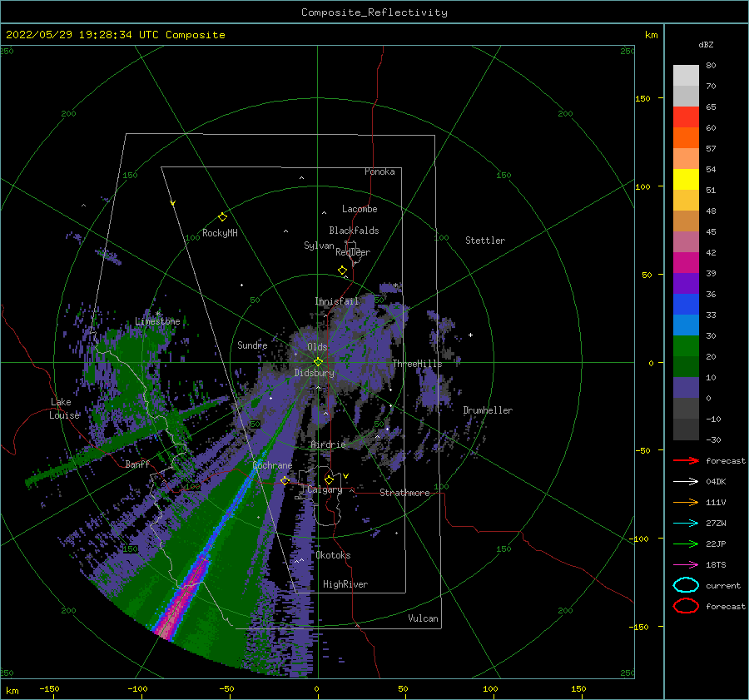Click purple swatch between 39 and 36
The height and width of the screenshot is (700, 749).
(686, 283)
